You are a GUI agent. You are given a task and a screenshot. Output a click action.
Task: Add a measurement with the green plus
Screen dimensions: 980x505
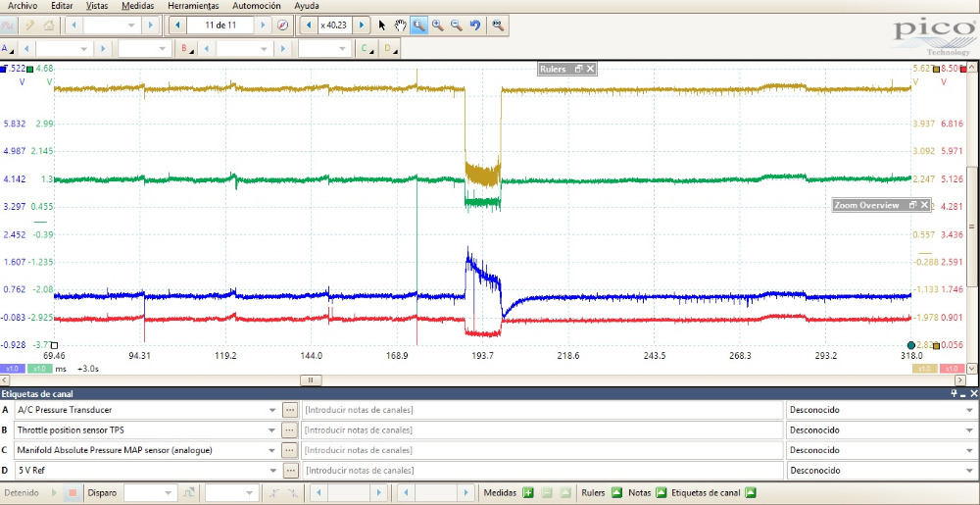tap(527, 492)
